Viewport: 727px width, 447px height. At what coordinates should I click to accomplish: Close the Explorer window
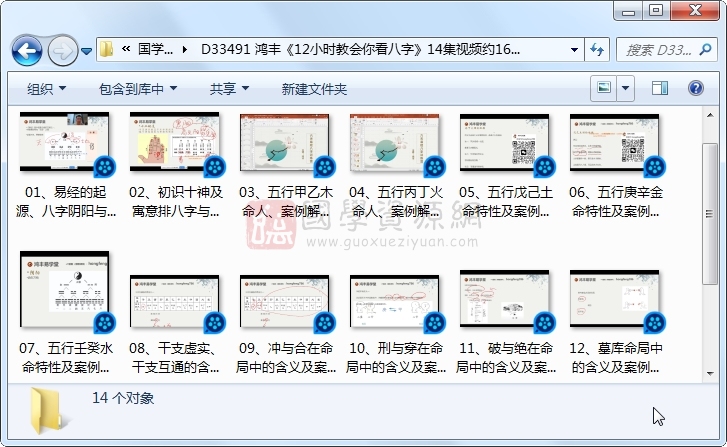pos(695,11)
